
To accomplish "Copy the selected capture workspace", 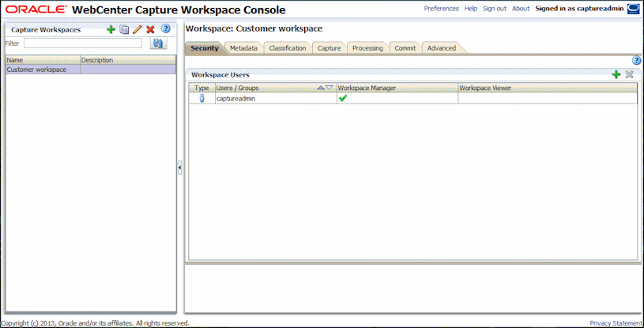I will (124, 29).
